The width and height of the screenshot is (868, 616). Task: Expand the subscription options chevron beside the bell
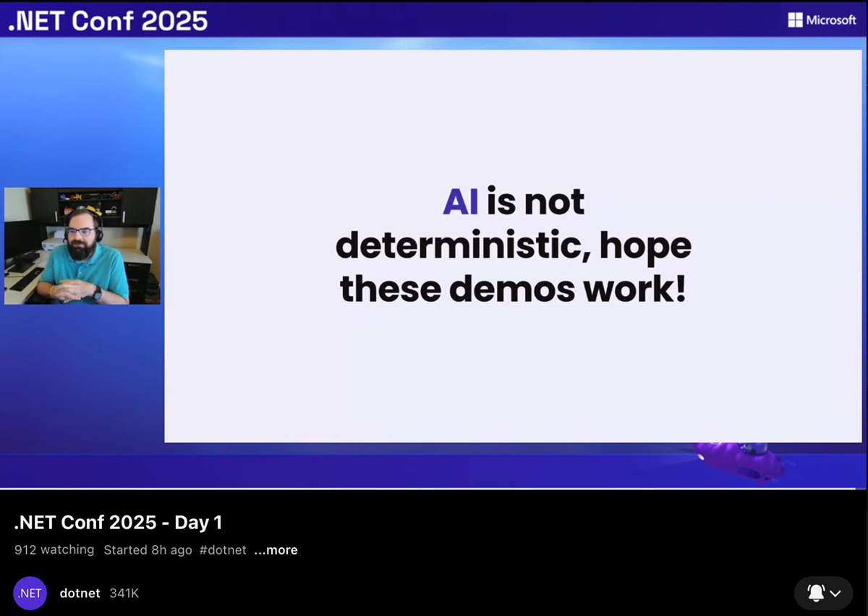[836, 594]
